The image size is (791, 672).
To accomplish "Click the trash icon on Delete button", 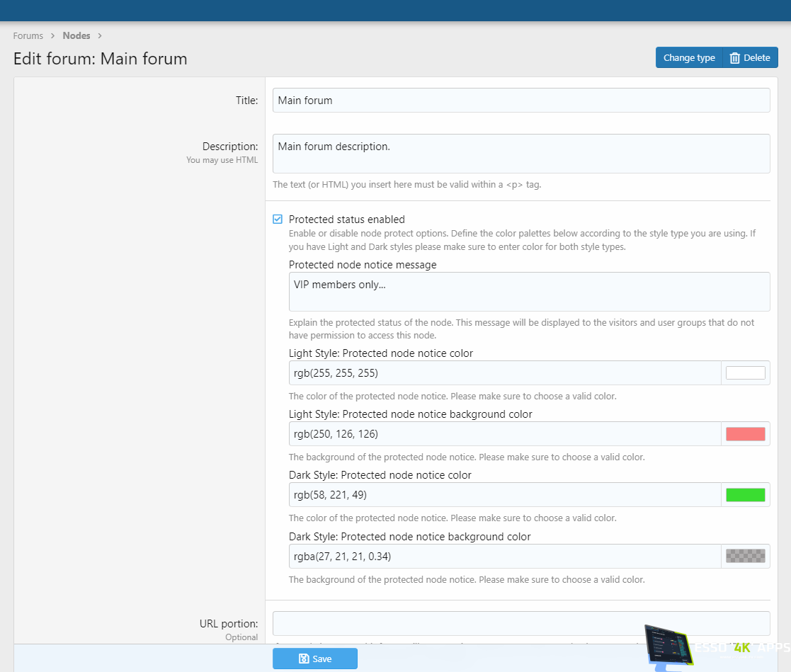I will pyautogui.click(x=735, y=58).
